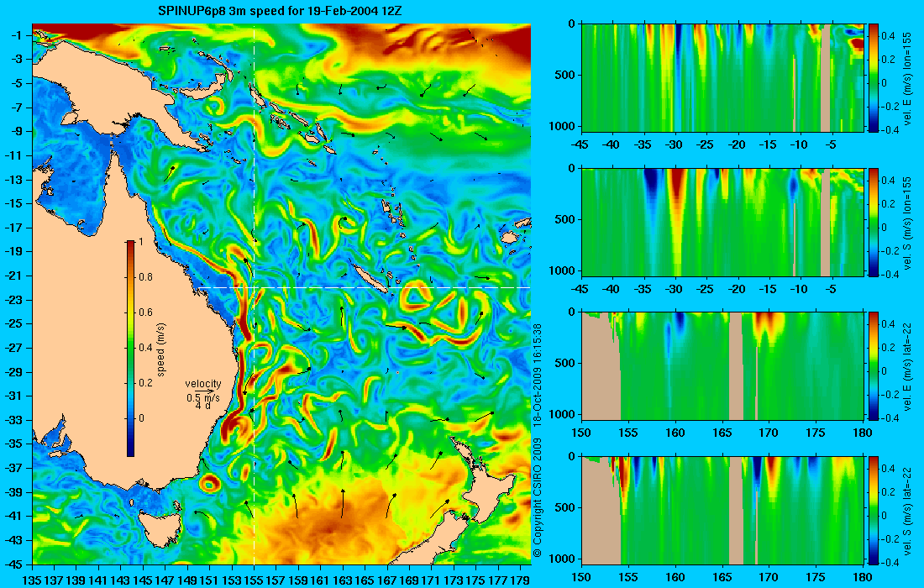Click the "vel. S (m/s) lat=-22" axis label
The width and height of the screenshot is (924, 588).
pyautogui.click(x=907, y=511)
